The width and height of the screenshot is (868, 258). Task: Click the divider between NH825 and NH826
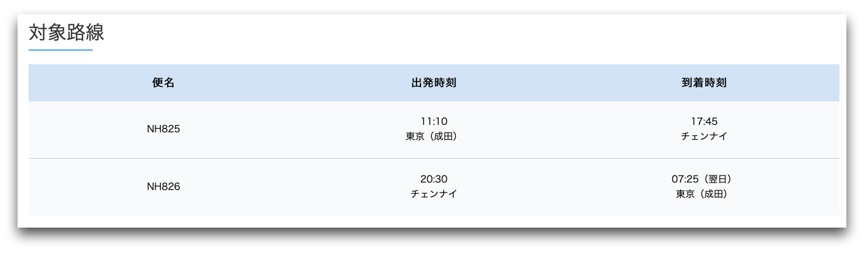coord(434,158)
